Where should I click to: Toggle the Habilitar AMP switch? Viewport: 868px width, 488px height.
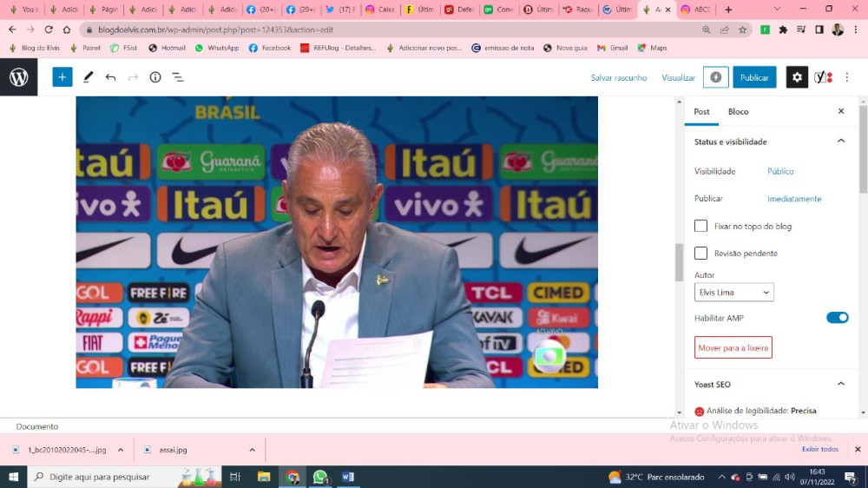point(837,318)
